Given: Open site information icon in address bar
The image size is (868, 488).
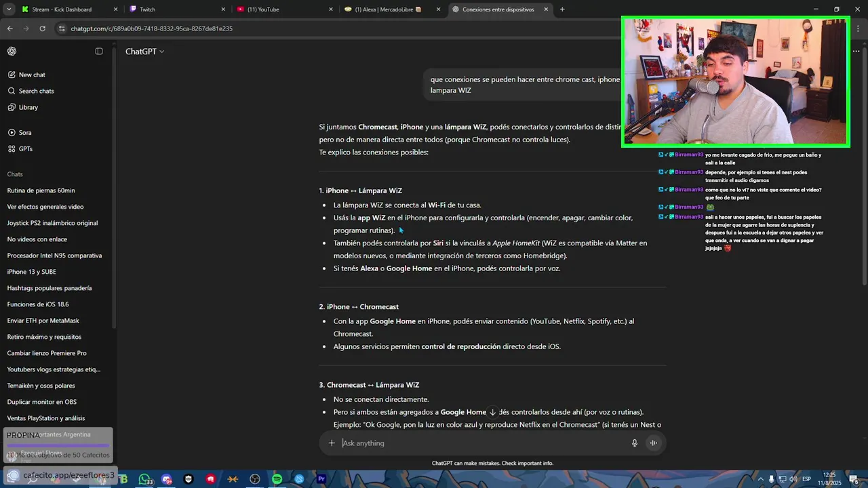Looking at the screenshot, I should (x=62, y=28).
